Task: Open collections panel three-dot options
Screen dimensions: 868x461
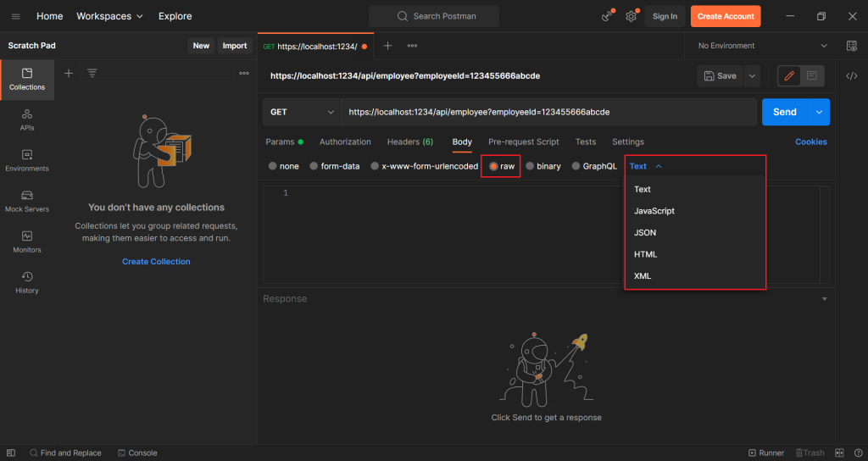Action: point(244,73)
